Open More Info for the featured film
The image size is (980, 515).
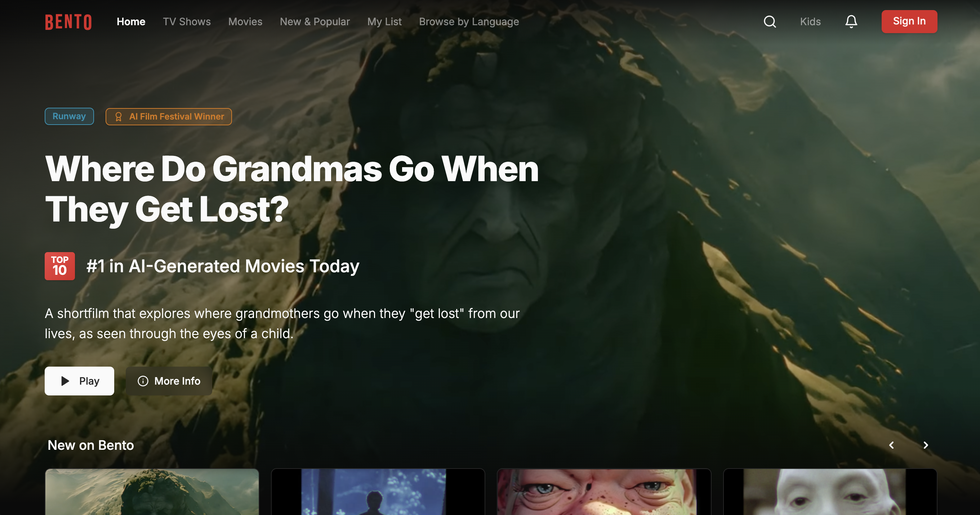[169, 381]
